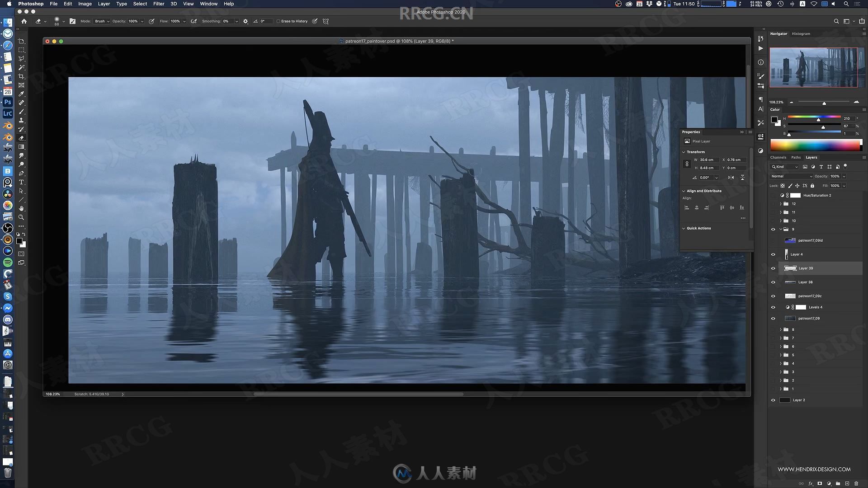Image resolution: width=868 pixels, height=488 pixels.
Task: Select the Brush tool in the toolbar
Action: coord(21,112)
